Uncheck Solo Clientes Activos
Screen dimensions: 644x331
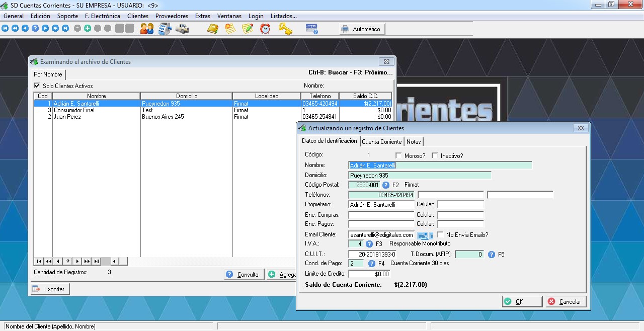coord(37,86)
